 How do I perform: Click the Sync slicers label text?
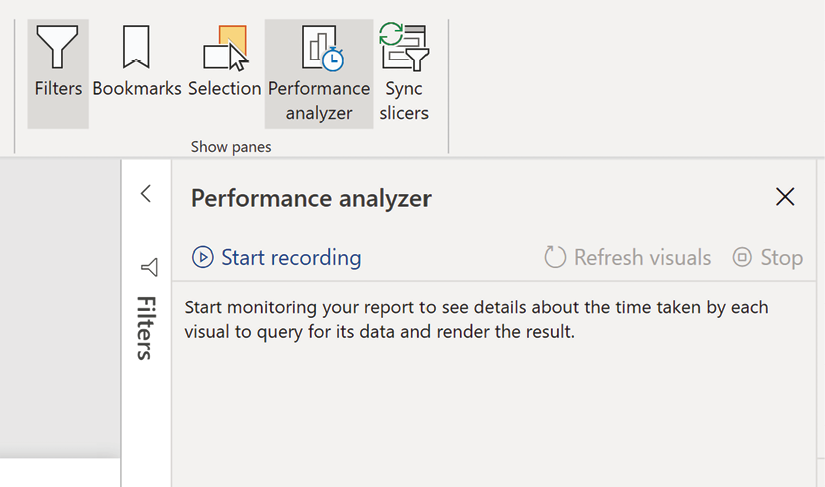404,100
